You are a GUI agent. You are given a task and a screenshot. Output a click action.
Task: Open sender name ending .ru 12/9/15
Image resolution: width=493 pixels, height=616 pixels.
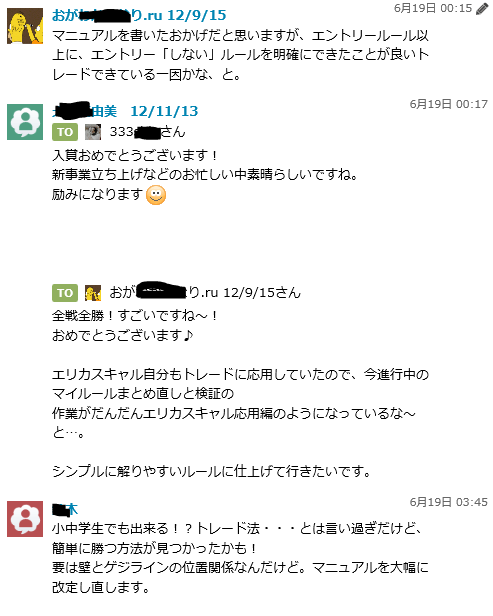coord(139,15)
